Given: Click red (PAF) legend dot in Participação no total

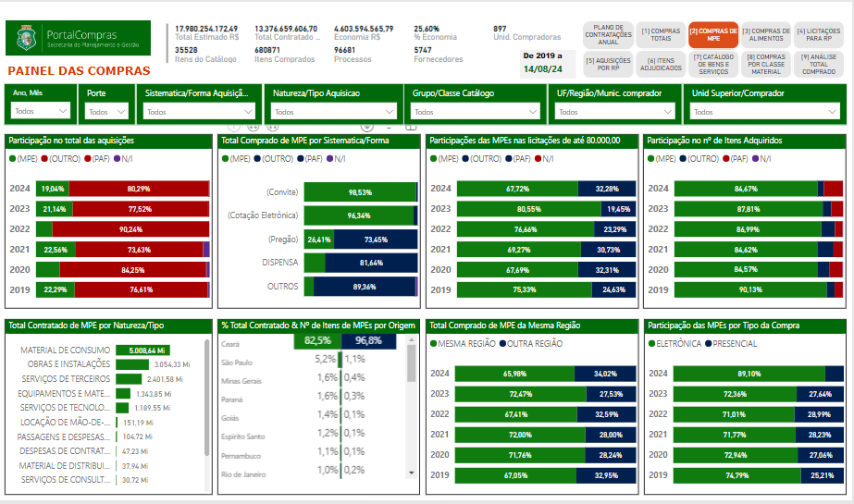Looking at the screenshot, I should coord(86,159).
